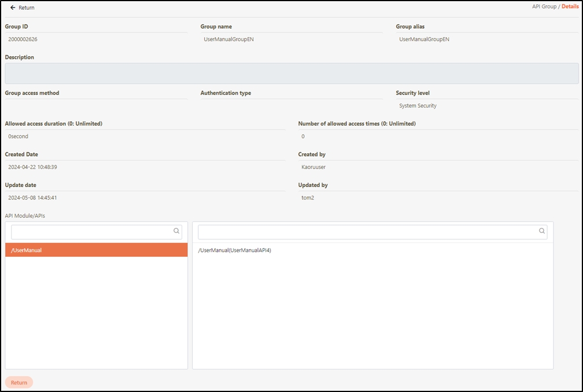Click the Allowed access duration 0second value

pyautogui.click(x=19, y=136)
